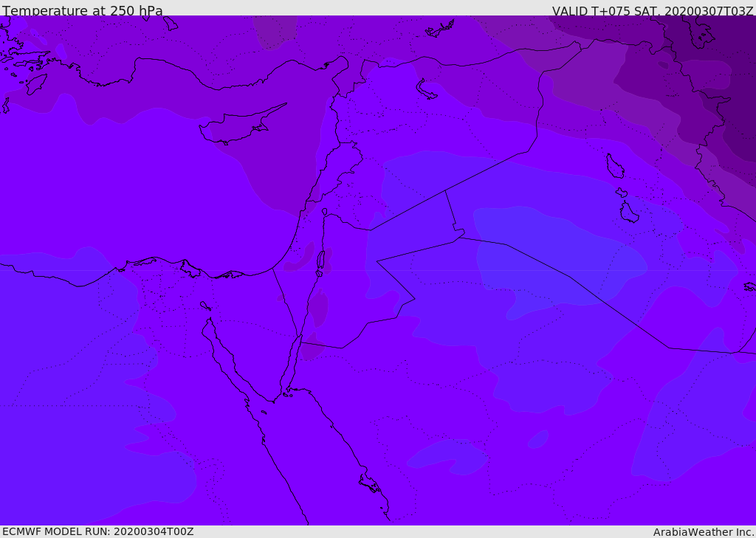Viewport: 756px width, 538px height.
Task: Click the island of Cyprus on the map
Action: coord(241,125)
